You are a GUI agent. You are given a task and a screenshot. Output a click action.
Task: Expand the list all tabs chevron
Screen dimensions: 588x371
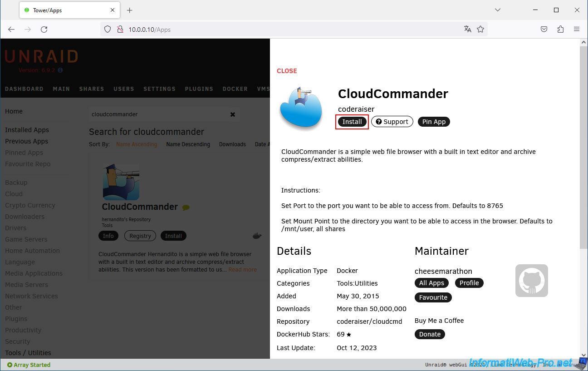click(498, 10)
